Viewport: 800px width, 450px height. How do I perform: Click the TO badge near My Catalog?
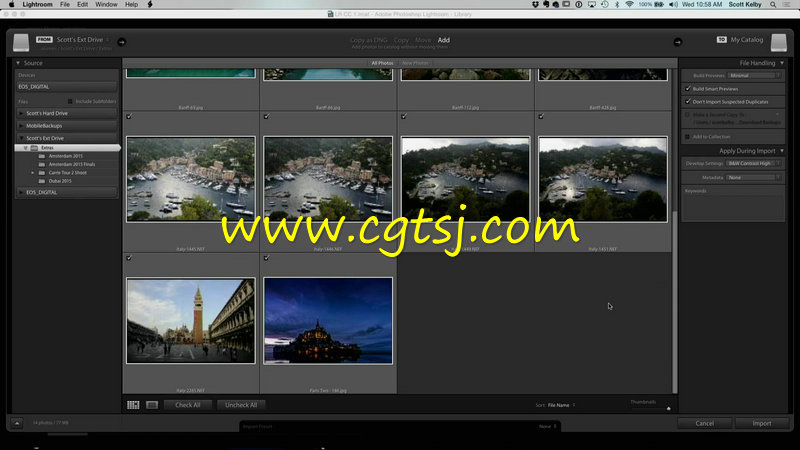click(x=721, y=39)
